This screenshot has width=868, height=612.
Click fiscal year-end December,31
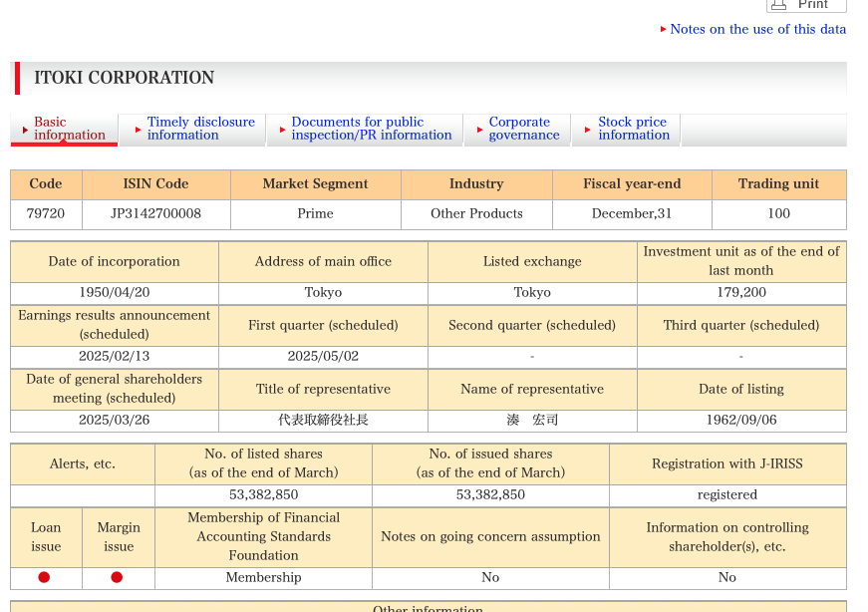coord(632,213)
